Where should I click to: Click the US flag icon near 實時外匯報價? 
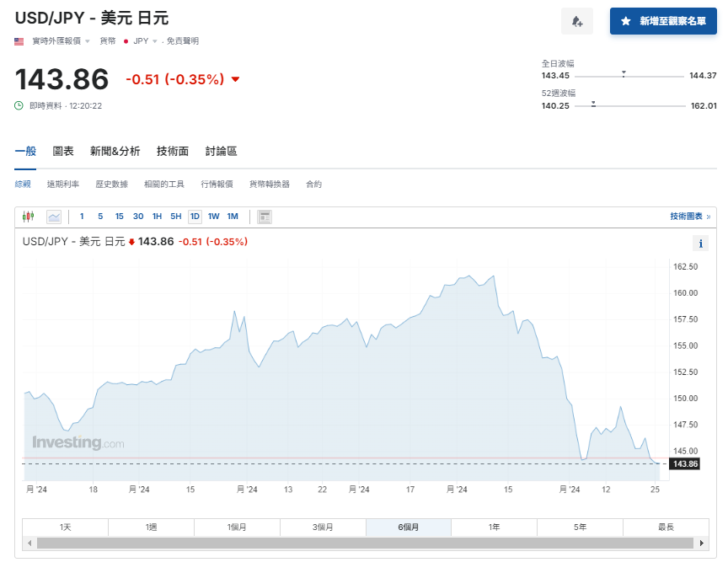18,40
